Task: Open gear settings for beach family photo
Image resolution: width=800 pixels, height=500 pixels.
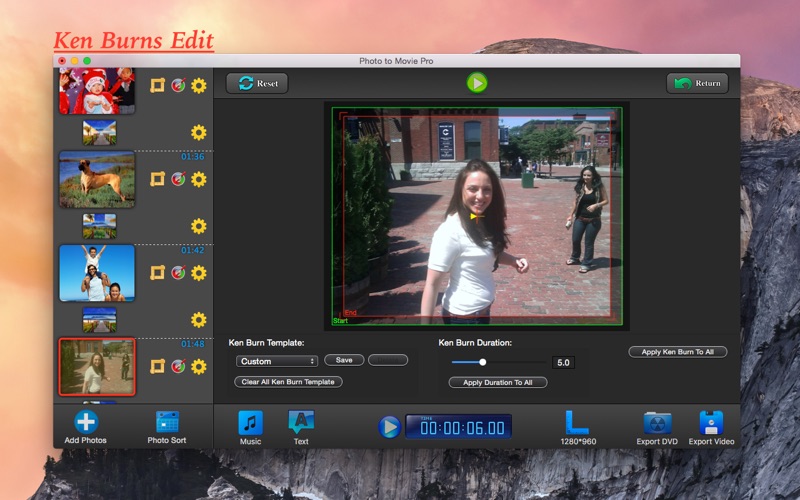Action: [198, 273]
